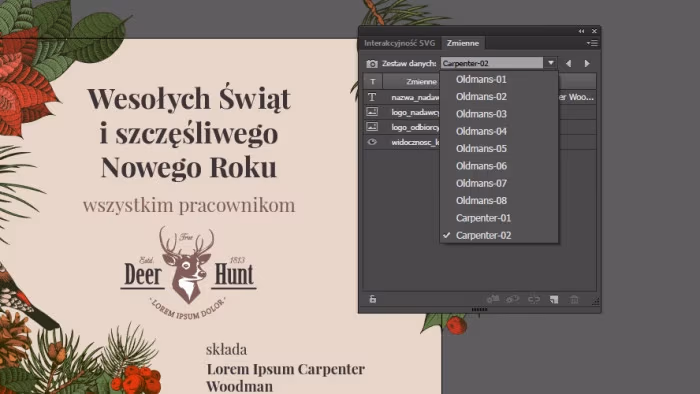Go to the next data set arrow
This screenshot has width=700, height=394.
point(587,63)
